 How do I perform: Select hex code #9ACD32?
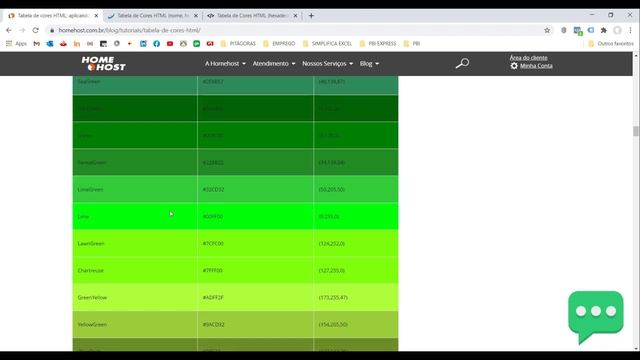coord(213,324)
